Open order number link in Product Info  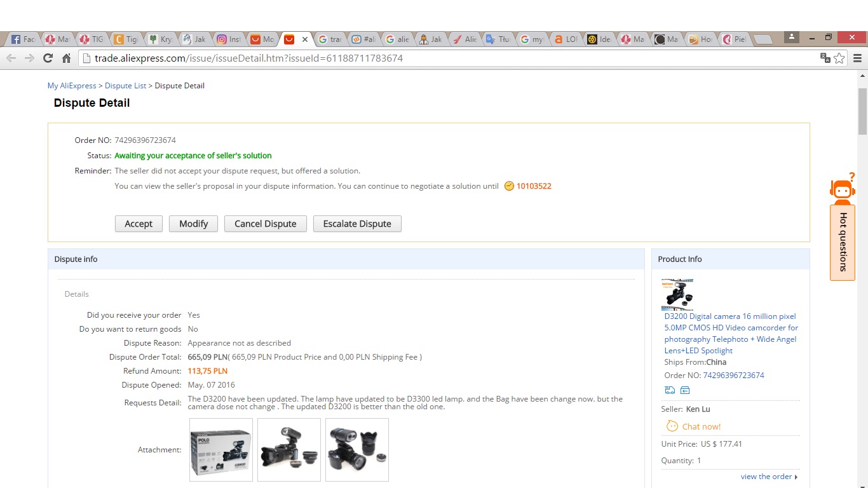[733, 375]
